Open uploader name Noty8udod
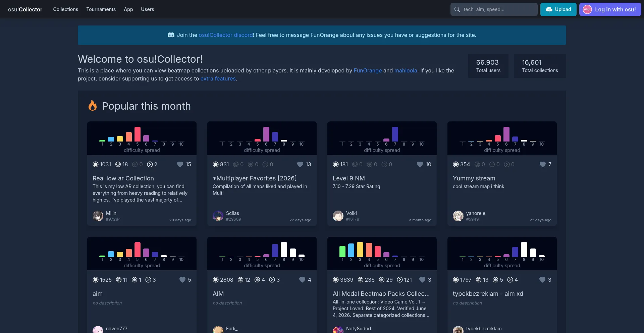 359,329
